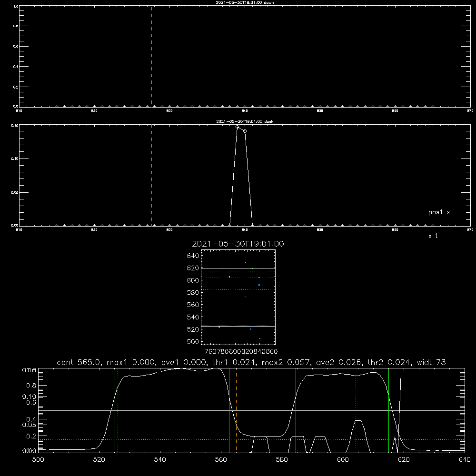Click the bottom plot x-axis label '500'
The image size is (476, 476).
(x=38, y=460)
